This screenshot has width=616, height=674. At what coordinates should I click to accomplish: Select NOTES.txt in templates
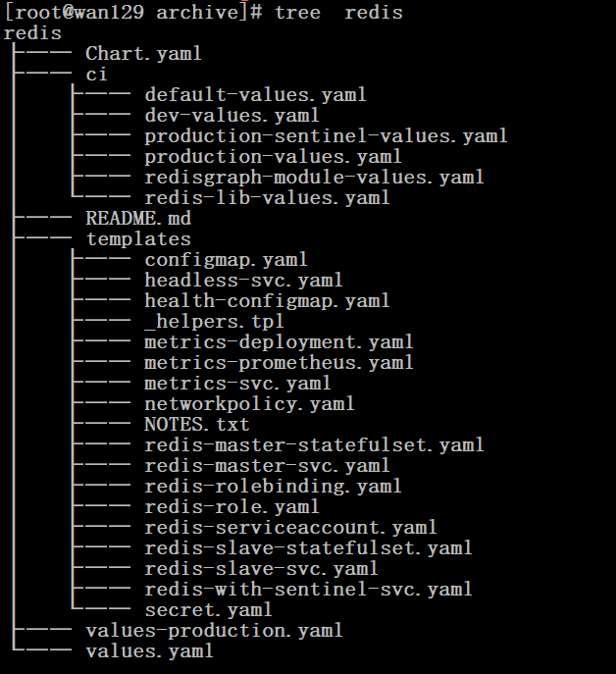pyautogui.click(x=196, y=425)
